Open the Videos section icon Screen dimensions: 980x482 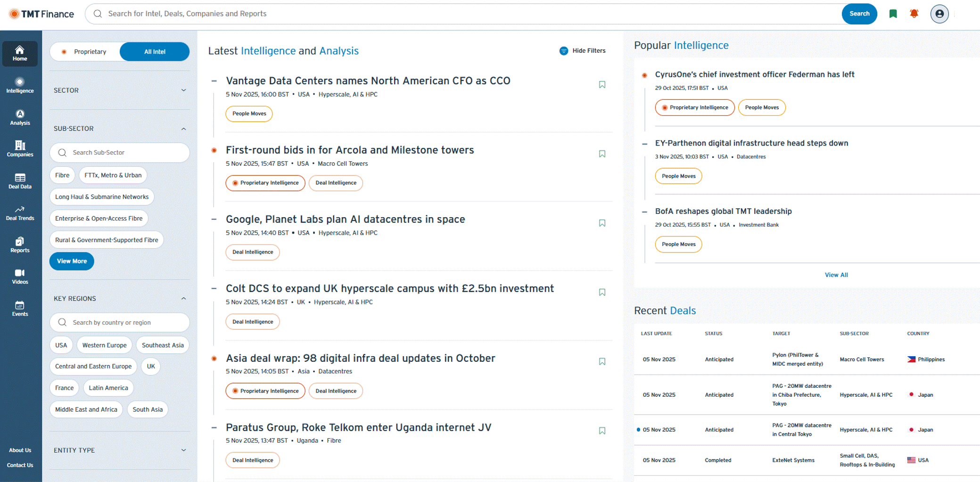pyautogui.click(x=20, y=276)
